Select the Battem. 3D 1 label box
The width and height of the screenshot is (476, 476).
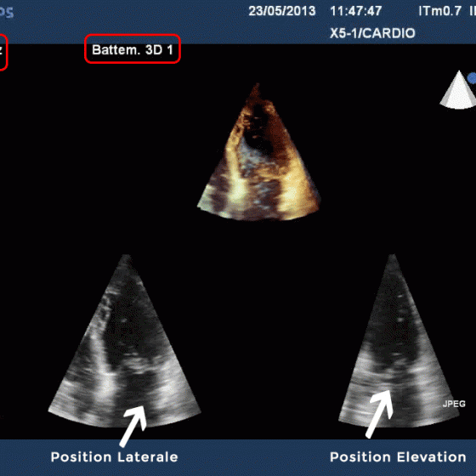[x=133, y=49]
